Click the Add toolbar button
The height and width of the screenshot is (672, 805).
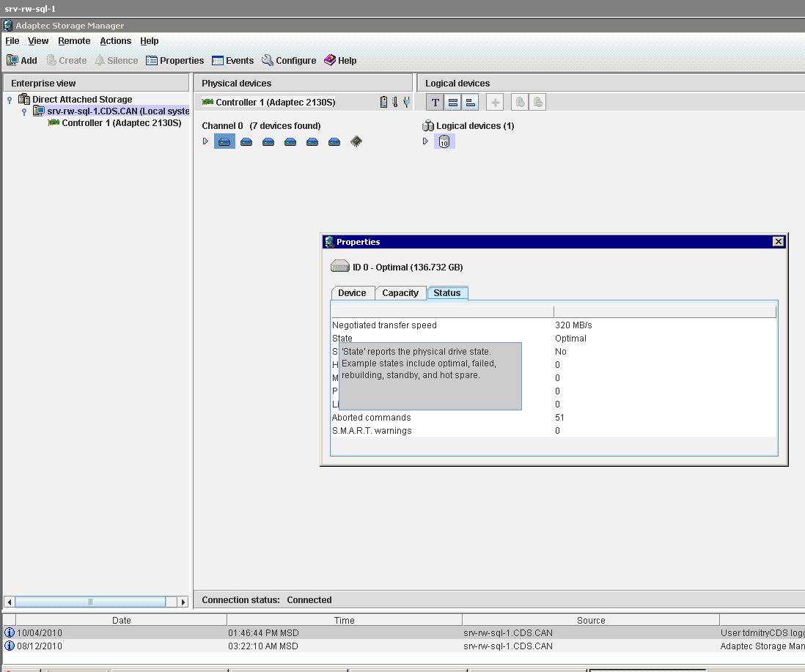(x=21, y=61)
